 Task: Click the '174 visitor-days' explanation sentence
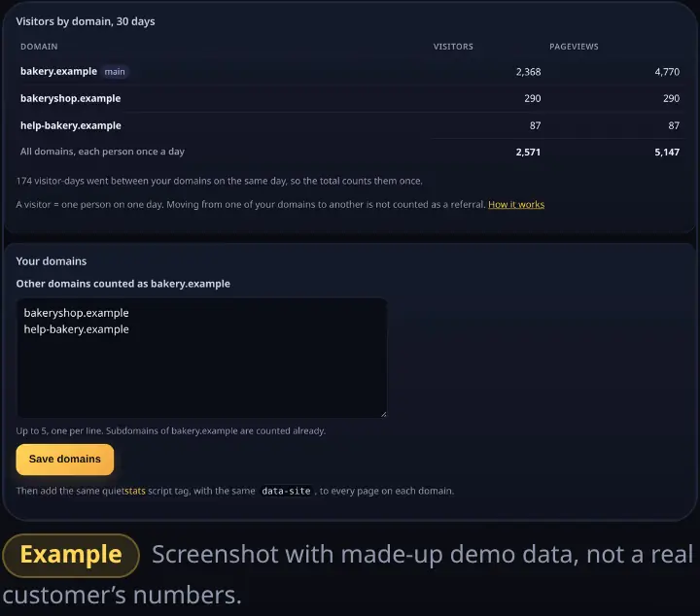coord(219,181)
